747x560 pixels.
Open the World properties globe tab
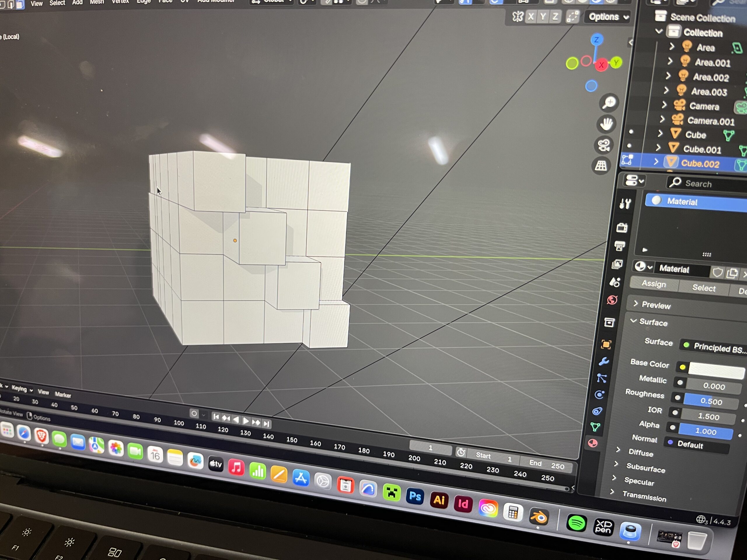612,300
